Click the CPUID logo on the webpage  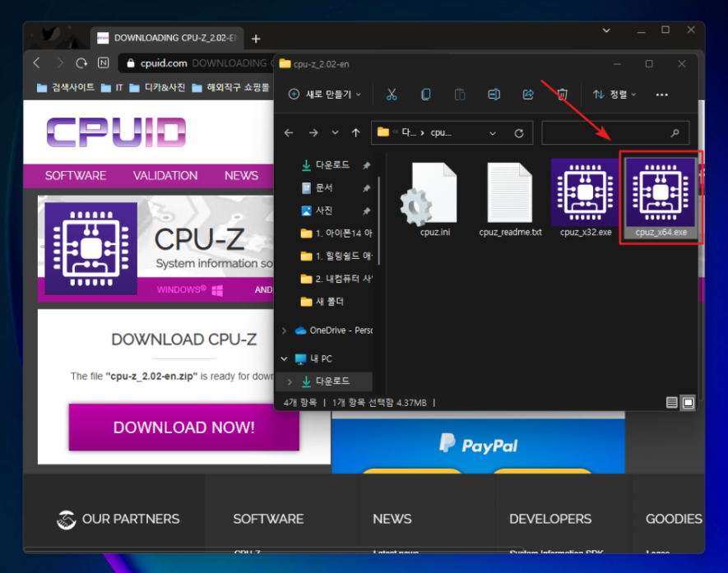click(116, 132)
